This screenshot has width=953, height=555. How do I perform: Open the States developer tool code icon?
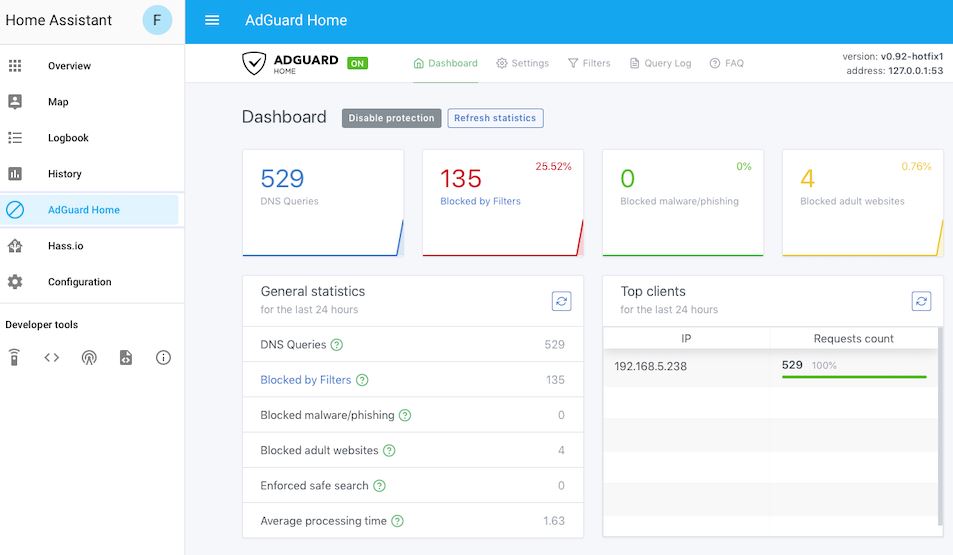point(52,357)
